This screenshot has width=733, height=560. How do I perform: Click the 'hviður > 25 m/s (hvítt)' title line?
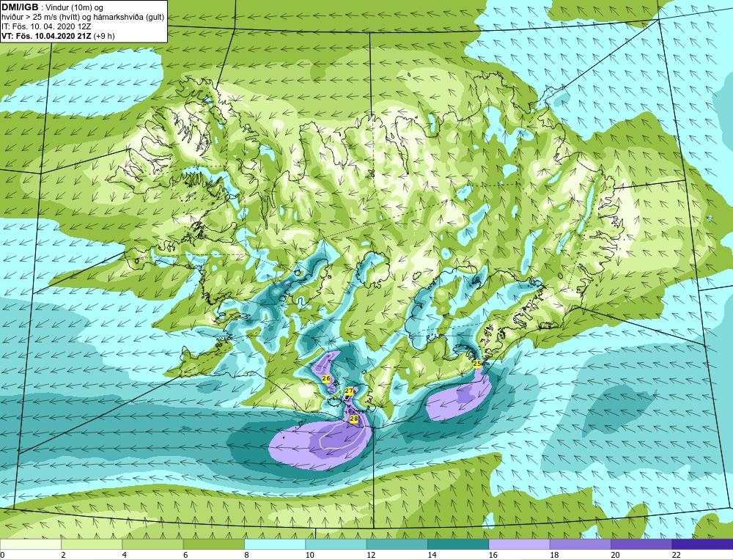coord(83,18)
